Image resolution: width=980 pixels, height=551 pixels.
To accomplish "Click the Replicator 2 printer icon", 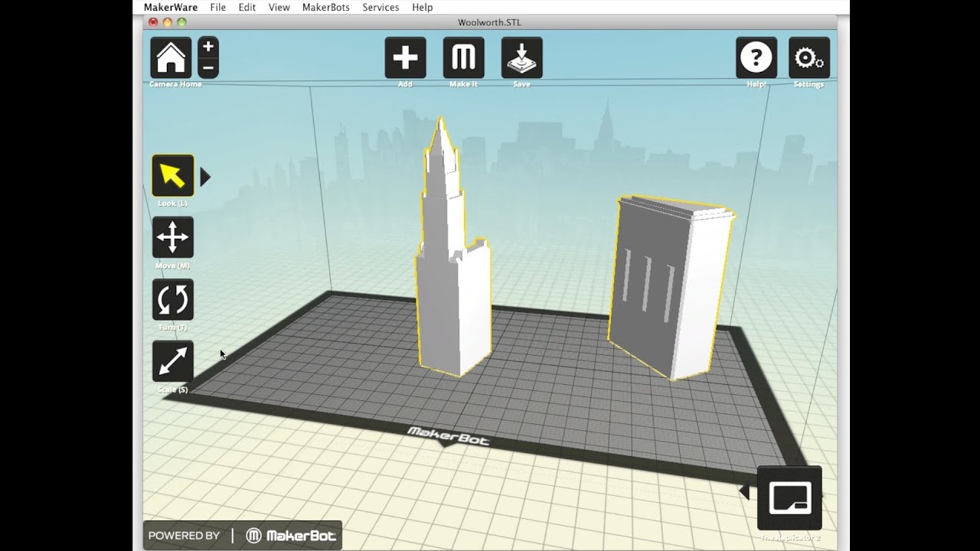I will tap(789, 498).
